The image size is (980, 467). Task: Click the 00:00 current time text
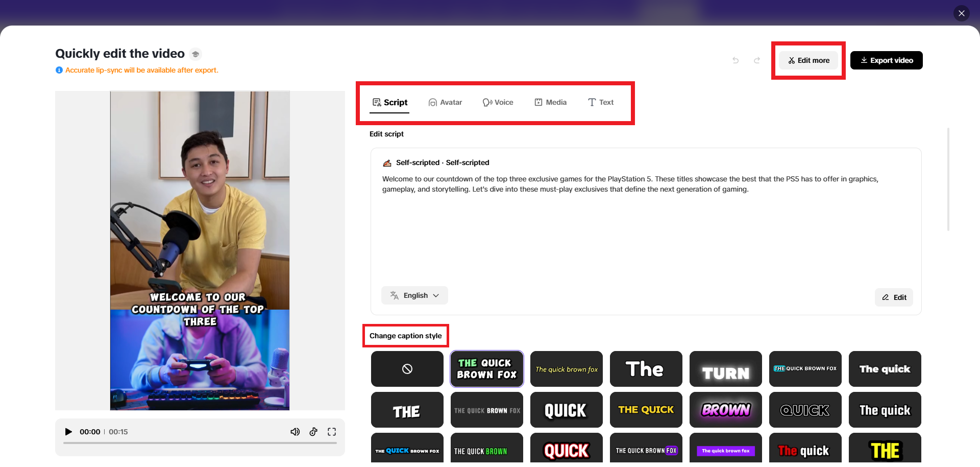tap(90, 432)
